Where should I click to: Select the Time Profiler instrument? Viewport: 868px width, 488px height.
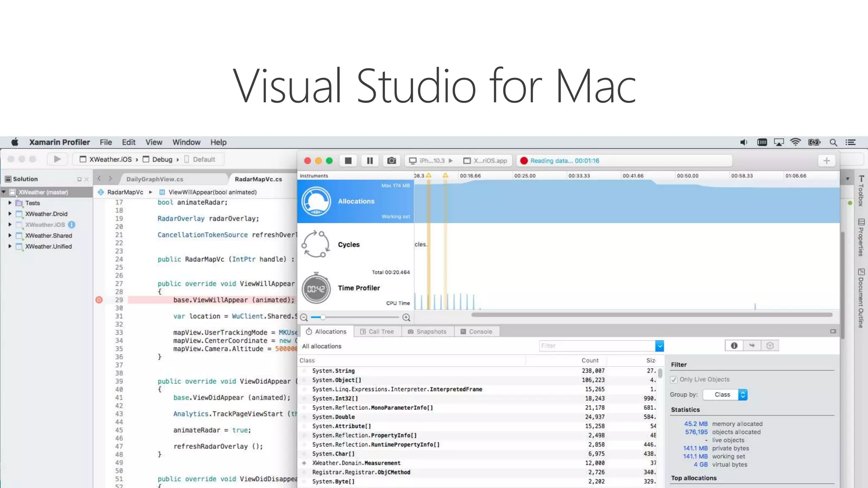[356, 288]
